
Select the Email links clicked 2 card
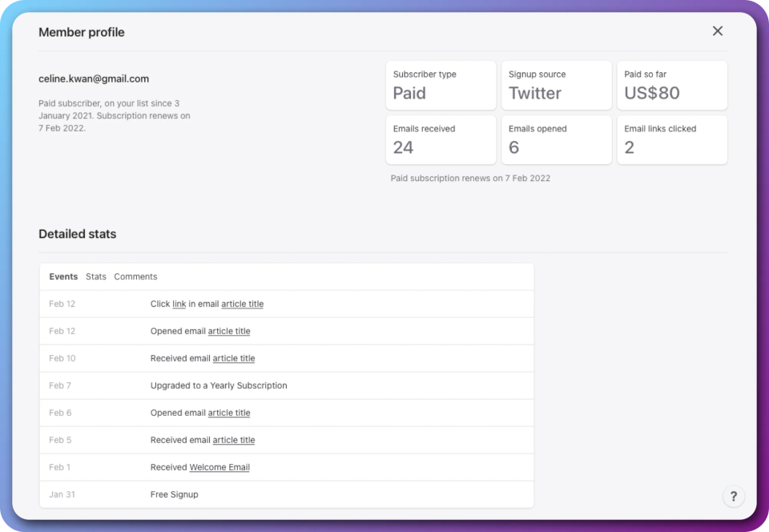[x=672, y=140]
